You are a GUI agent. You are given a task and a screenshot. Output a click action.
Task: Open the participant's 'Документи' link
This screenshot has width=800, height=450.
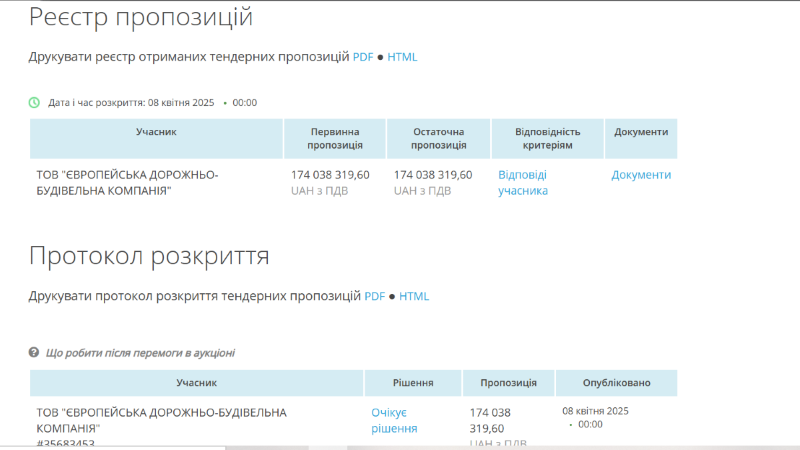coord(641,175)
